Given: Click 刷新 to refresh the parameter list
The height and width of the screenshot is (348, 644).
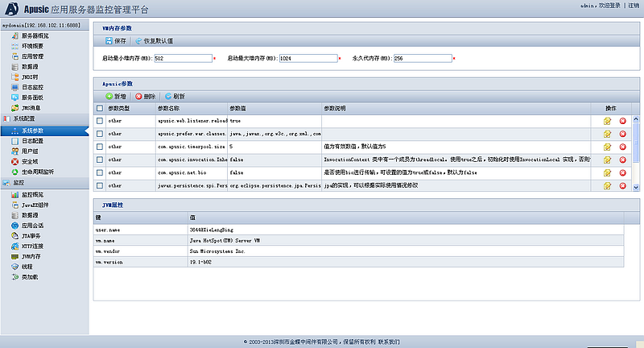Looking at the screenshot, I should pyautogui.click(x=175, y=96).
